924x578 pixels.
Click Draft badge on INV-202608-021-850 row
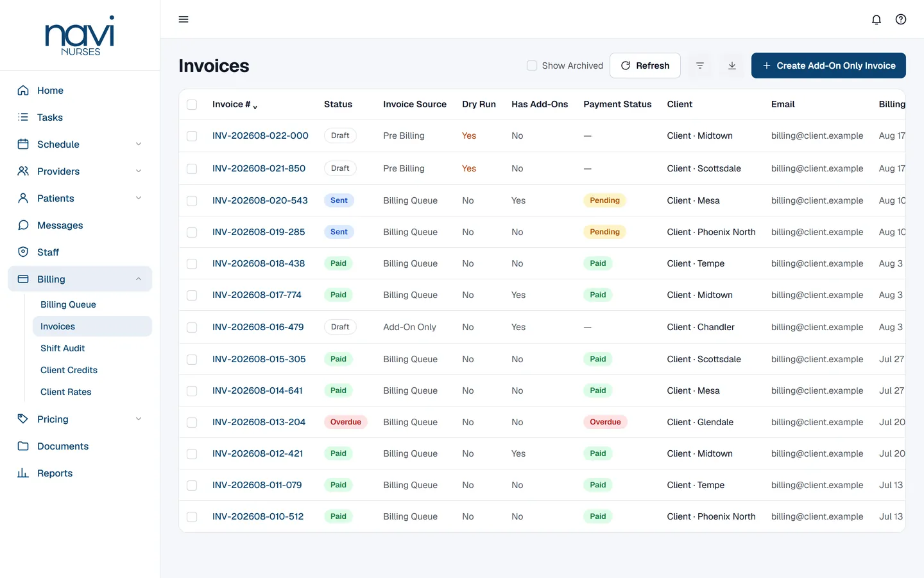[x=340, y=168]
